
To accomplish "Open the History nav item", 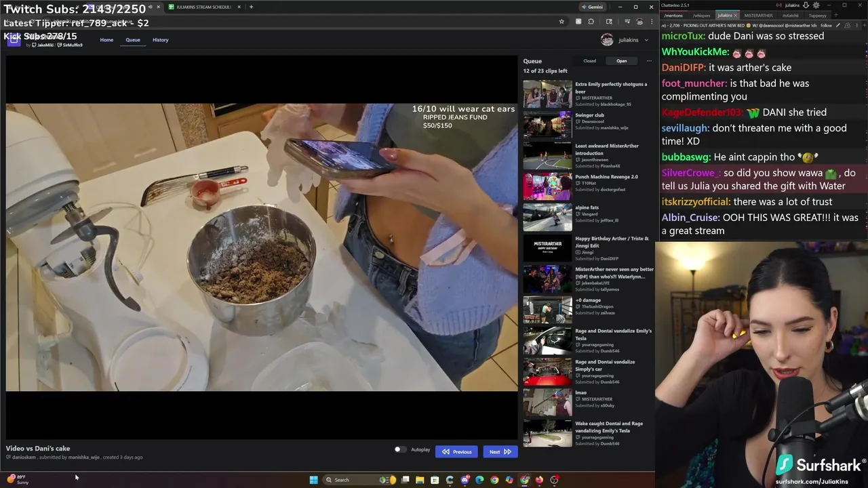I will point(161,40).
